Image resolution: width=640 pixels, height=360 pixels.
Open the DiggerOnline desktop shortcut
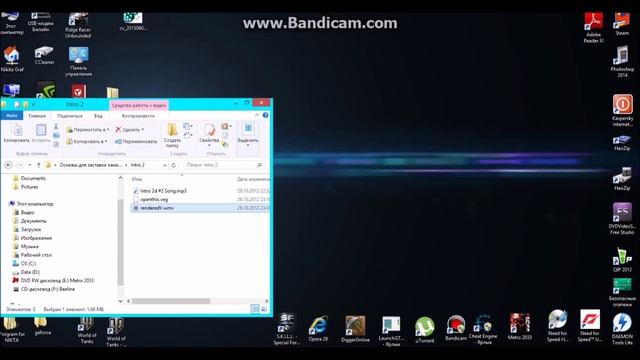[x=355, y=329]
